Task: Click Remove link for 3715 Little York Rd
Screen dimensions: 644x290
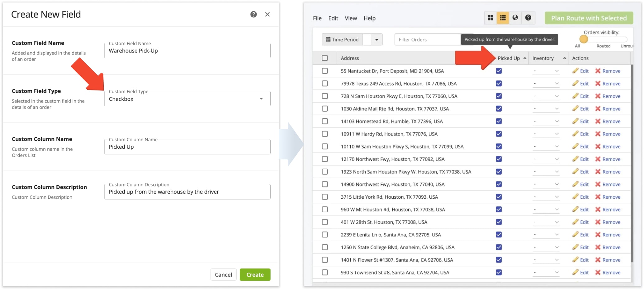Action: pos(611,197)
